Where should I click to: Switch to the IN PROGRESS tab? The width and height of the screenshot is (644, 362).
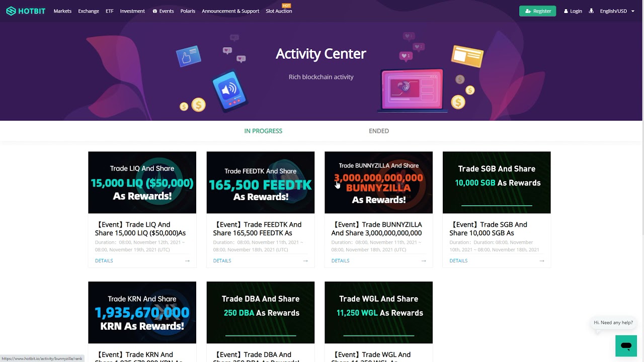pyautogui.click(x=263, y=131)
